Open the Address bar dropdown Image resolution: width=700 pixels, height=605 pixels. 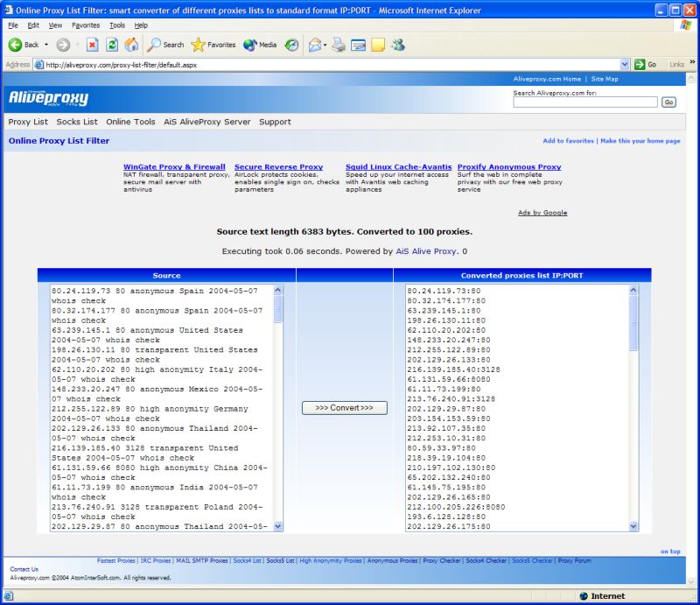point(624,64)
